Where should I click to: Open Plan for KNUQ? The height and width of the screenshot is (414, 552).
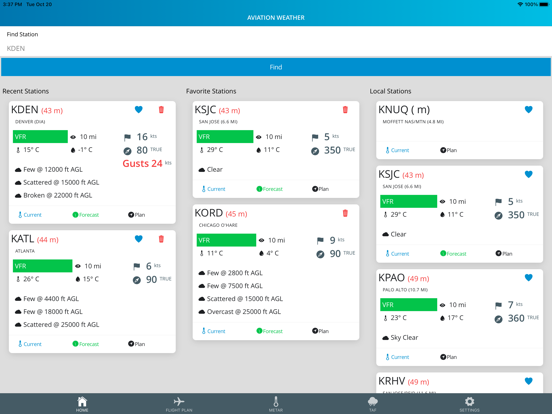coord(448,150)
